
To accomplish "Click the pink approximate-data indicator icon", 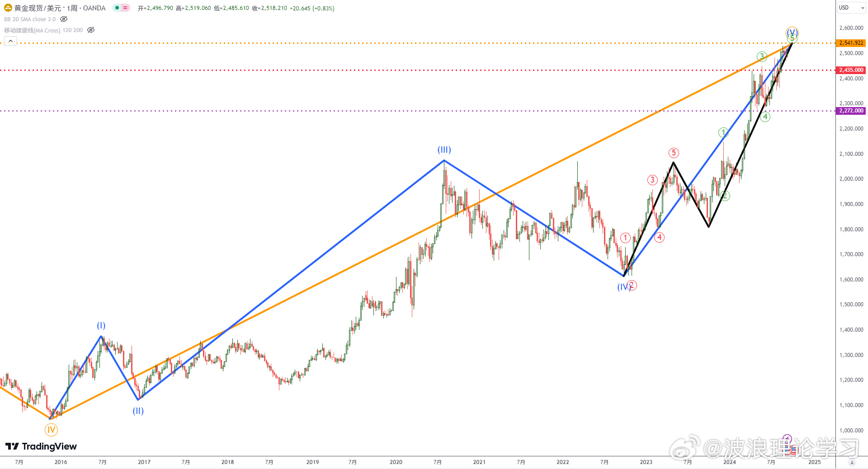I will [125, 8].
